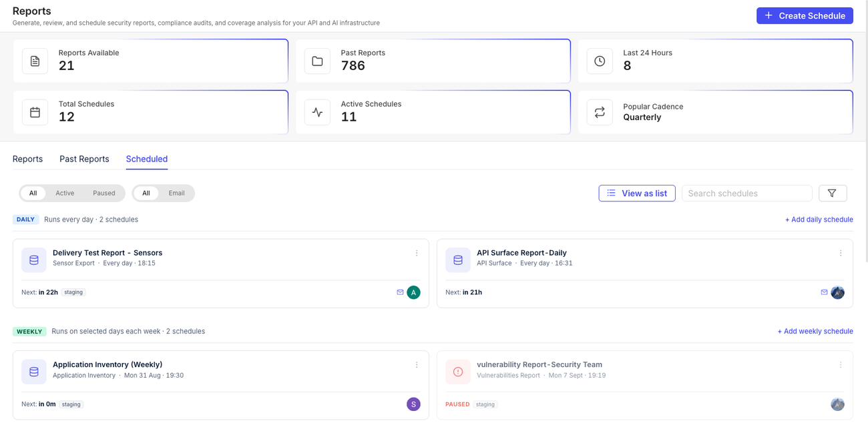
Task: Click the WEEKLY cadence badge
Action: [29, 332]
